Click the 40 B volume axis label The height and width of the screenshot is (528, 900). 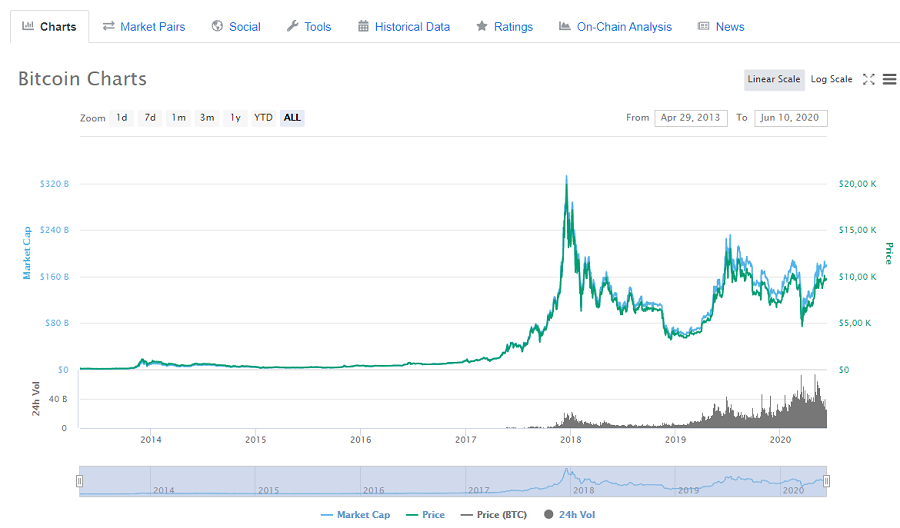57,399
